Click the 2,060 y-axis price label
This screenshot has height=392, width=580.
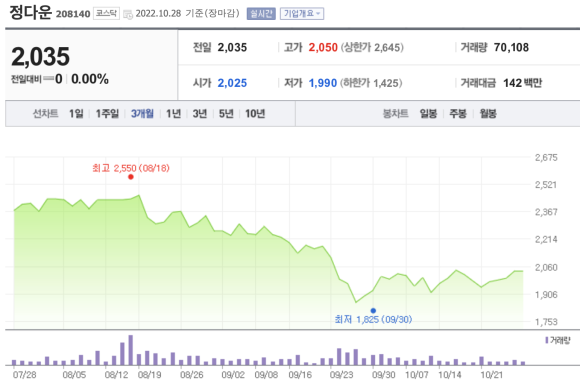546,267
